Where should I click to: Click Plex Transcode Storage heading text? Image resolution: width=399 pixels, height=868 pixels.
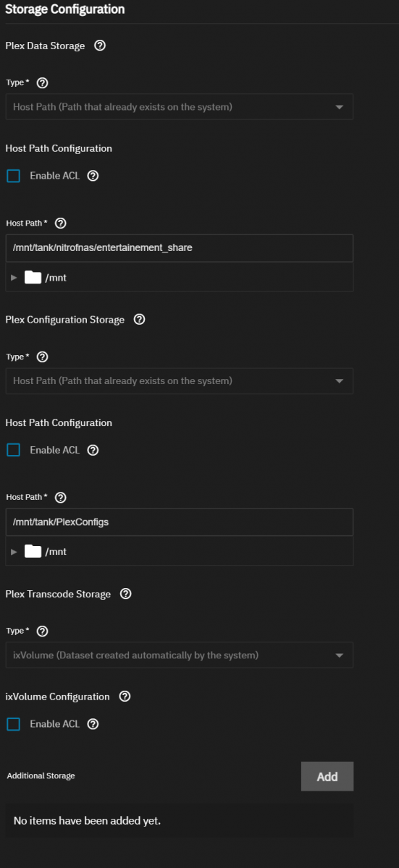tap(58, 594)
